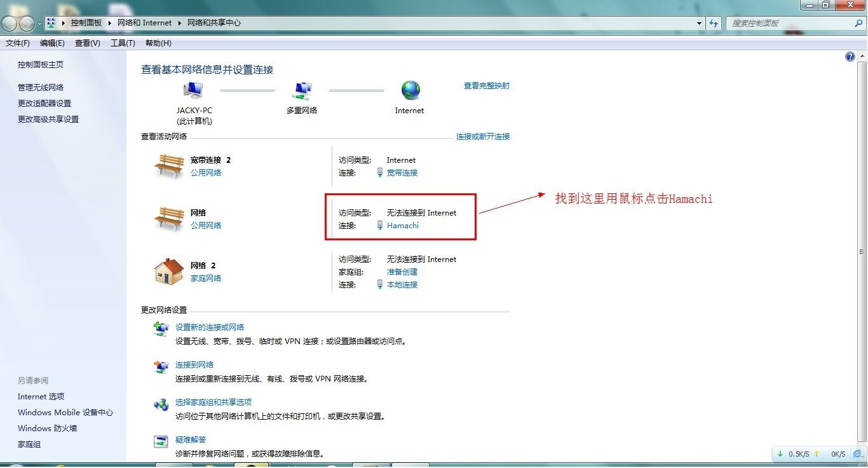Open 更改适配器设置 in the sidebar
This screenshot has width=868, height=468.
[x=43, y=103]
